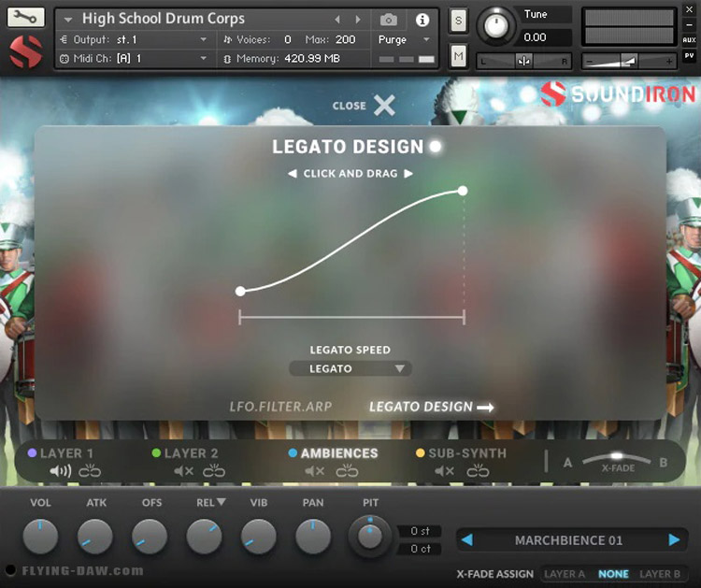Close the Legato Design panel with X
The height and width of the screenshot is (588, 701).
(x=384, y=106)
